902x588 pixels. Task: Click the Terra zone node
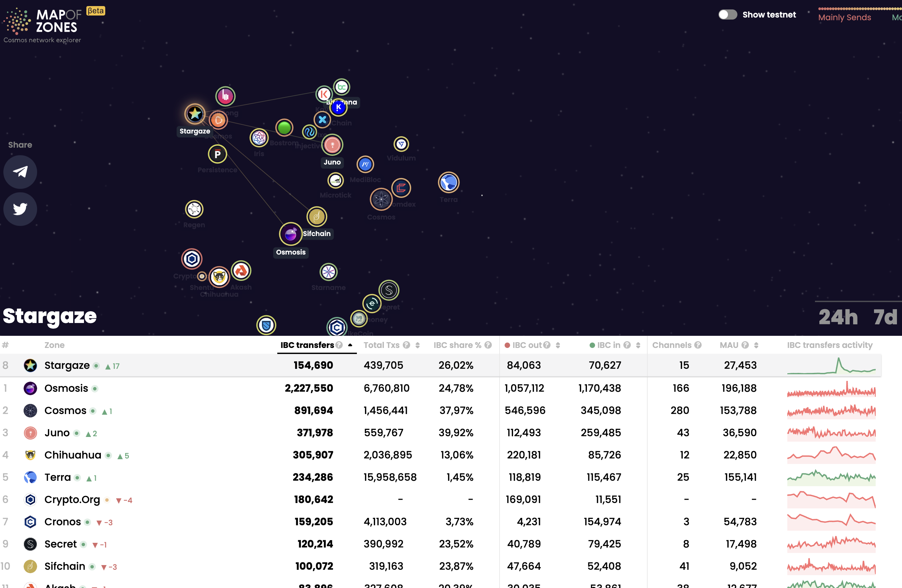tap(448, 183)
